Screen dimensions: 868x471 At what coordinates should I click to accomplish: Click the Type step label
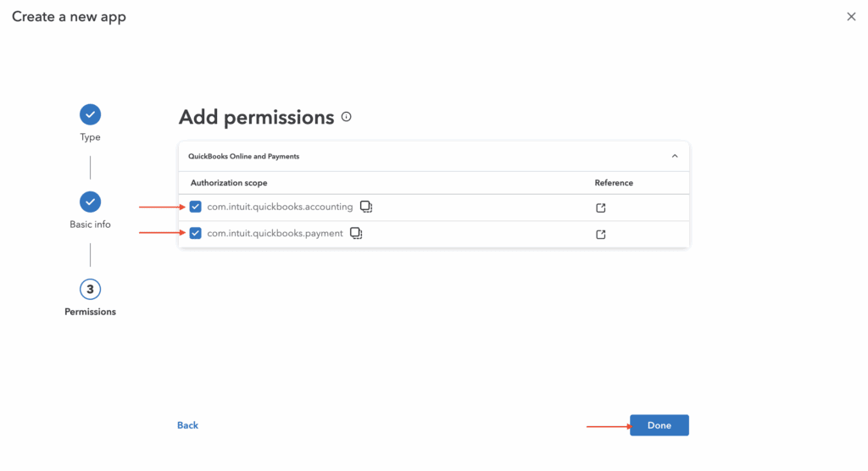90,137
